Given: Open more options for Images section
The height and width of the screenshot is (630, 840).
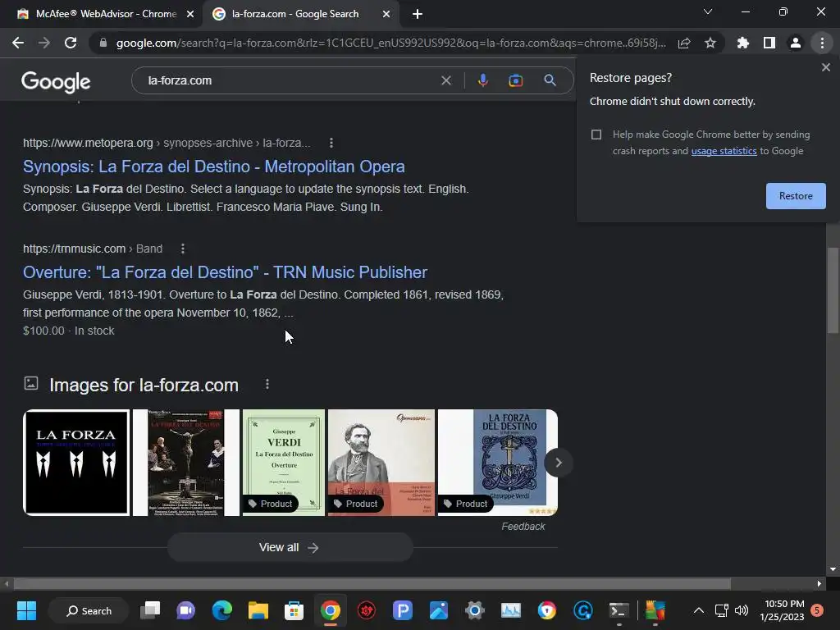Looking at the screenshot, I should point(267,384).
